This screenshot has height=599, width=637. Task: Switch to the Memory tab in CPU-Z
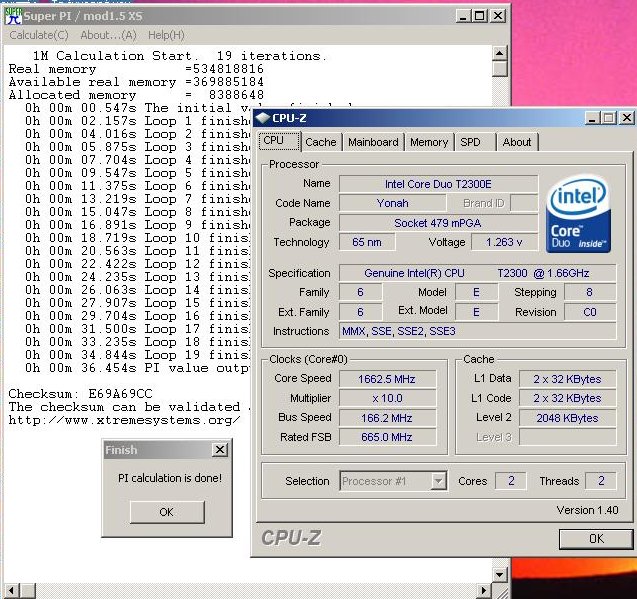click(429, 142)
